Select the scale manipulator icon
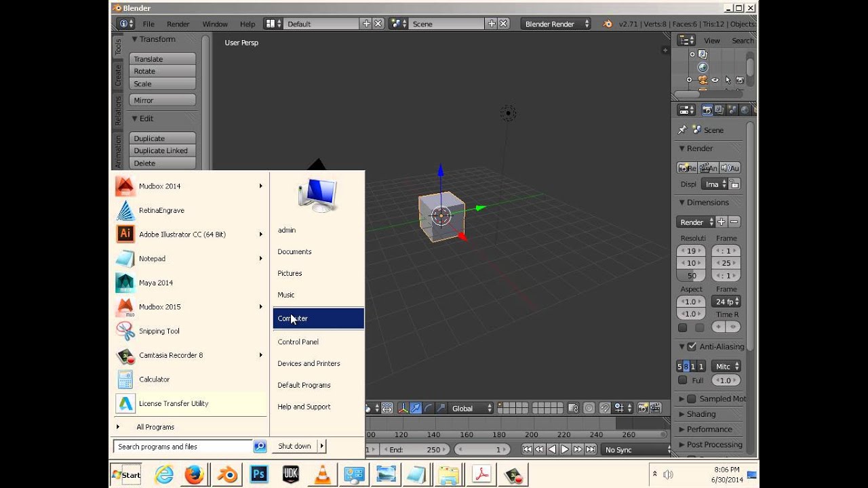Image resolution: width=868 pixels, height=488 pixels. click(441, 408)
